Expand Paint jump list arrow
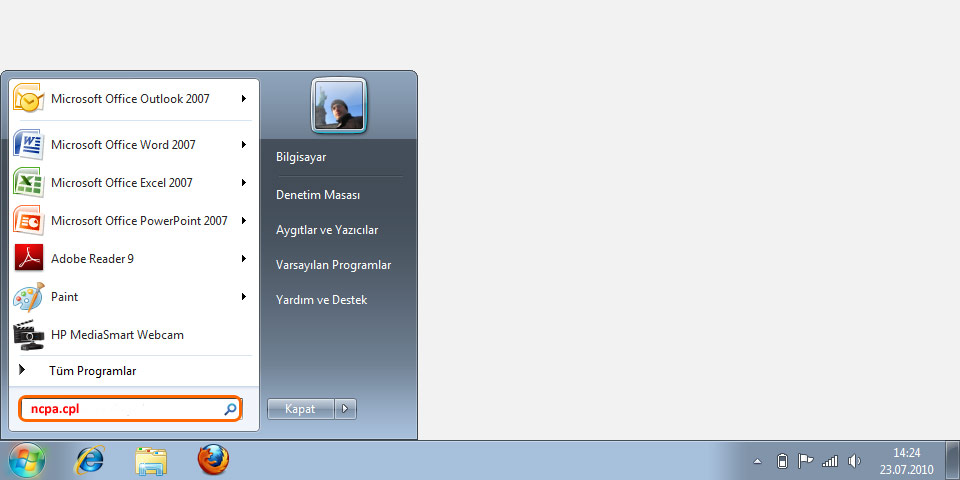The height and width of the screenshot is (480, 960). [244, 296]
